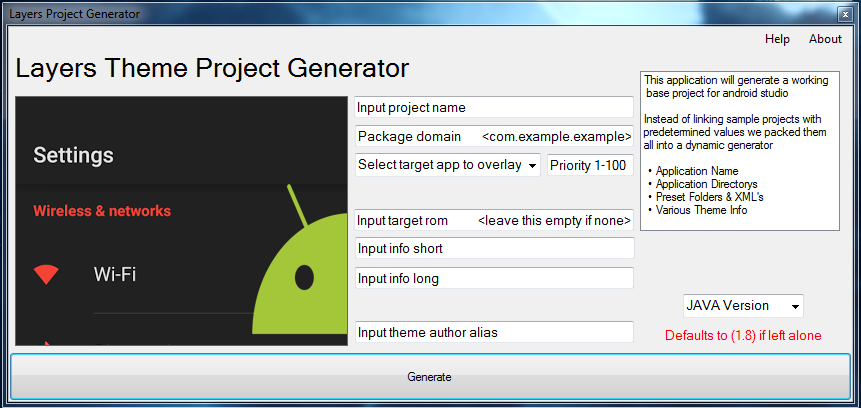The image size is (861, 408).
Task: Open the Help menu
Action: click(x=777, y=39)
